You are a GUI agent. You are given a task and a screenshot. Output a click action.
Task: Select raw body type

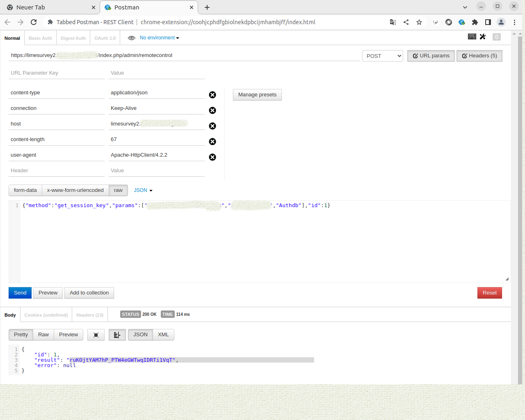pyautogui.click(x=118, y=190)
